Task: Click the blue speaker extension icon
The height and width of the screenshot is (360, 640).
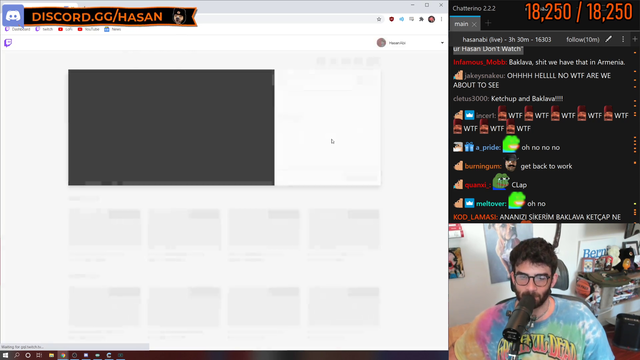Action: click(402, 19)
